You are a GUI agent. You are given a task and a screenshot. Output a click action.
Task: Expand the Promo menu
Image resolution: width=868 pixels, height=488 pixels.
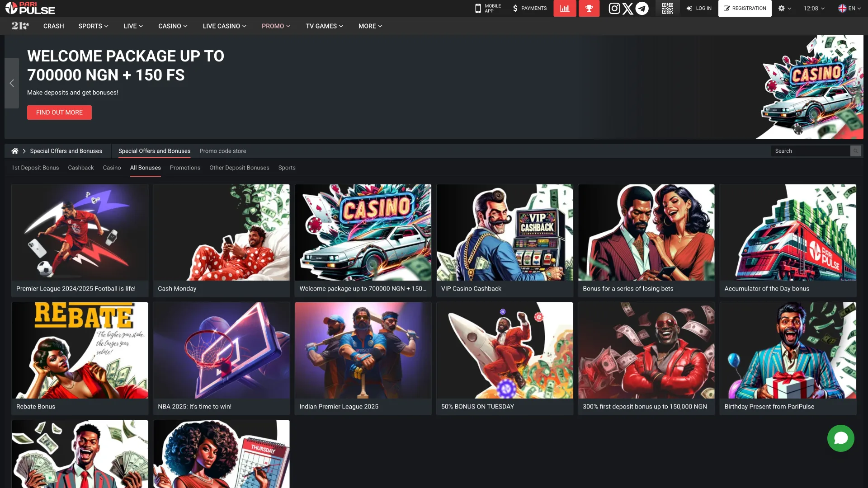click(276, 26)
